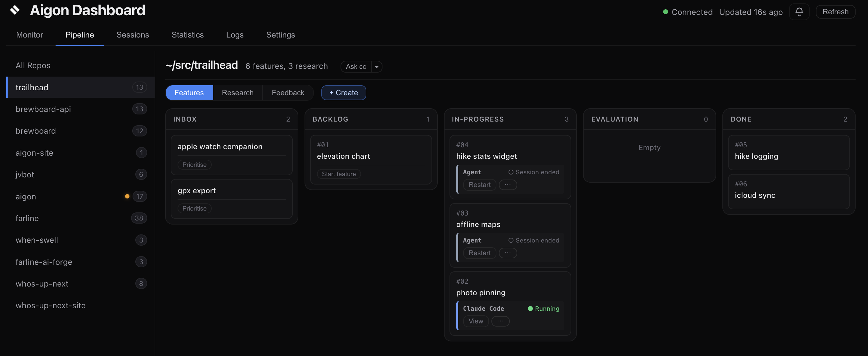
Task: Switch to the Research view
Action: (237, 92)
